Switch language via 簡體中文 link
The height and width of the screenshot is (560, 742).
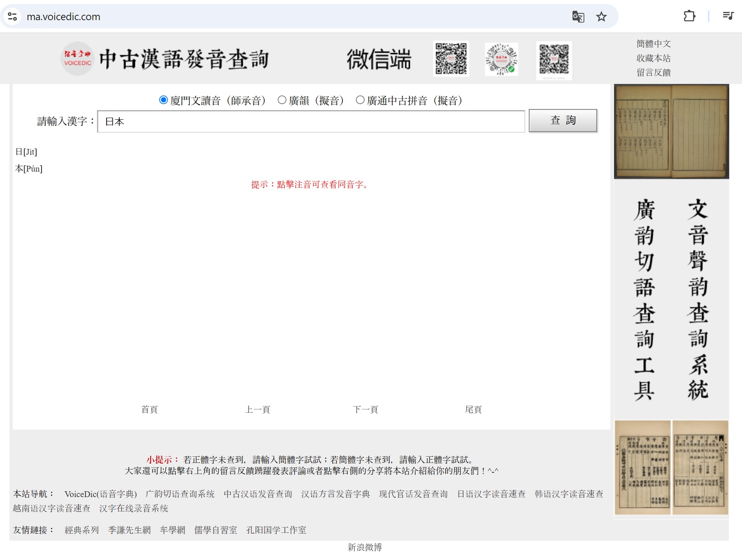pyautogui.click(x=653, y=44)
